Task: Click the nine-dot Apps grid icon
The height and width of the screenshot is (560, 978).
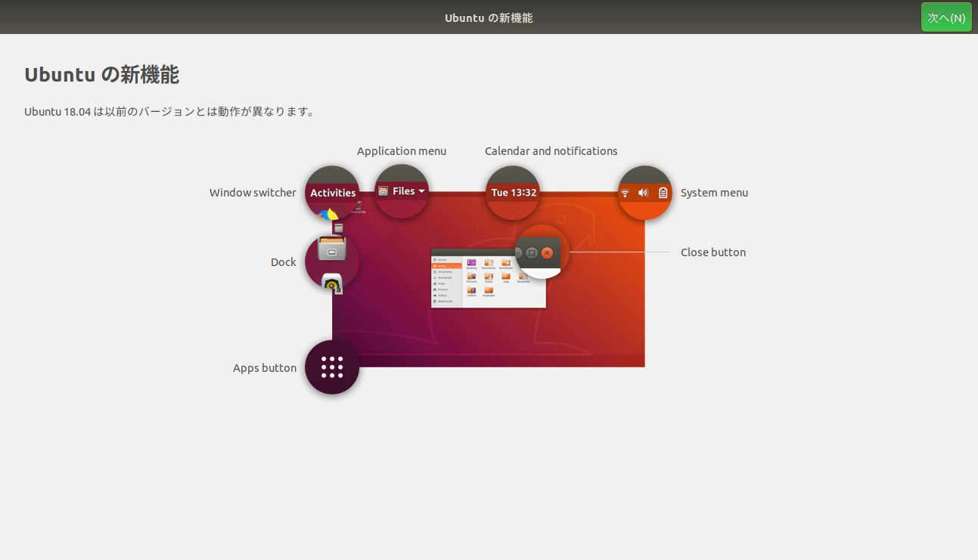Action: pyautogui.click(x=332, y=367)
